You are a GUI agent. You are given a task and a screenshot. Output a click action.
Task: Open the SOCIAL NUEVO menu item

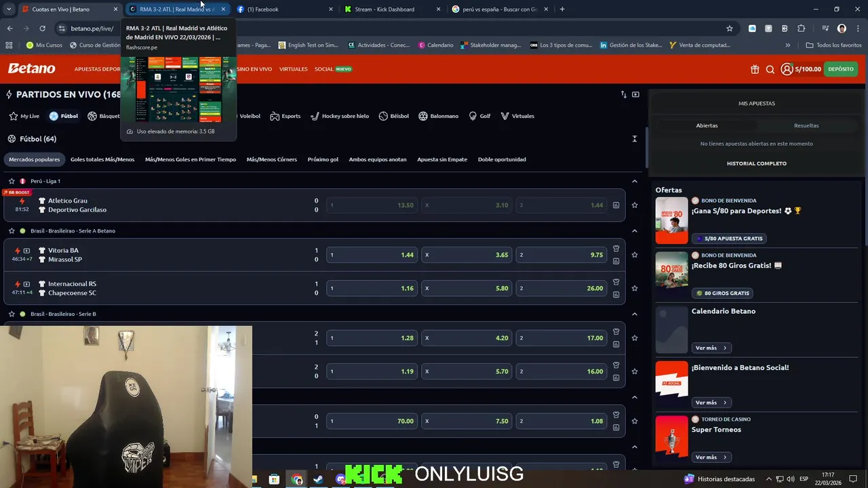point(333,69)
